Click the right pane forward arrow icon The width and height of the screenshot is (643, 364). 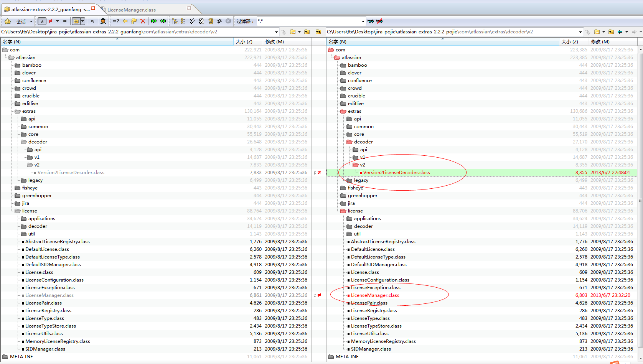pyautogui.click(x=634, y=32)
